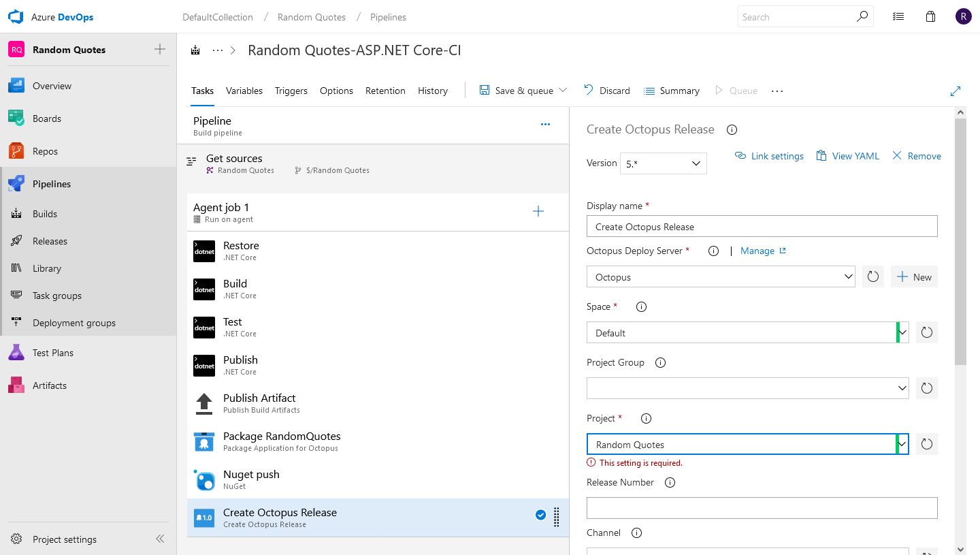Open the user profile avatar R
980x555 pixels.
[x=963, y=17]
